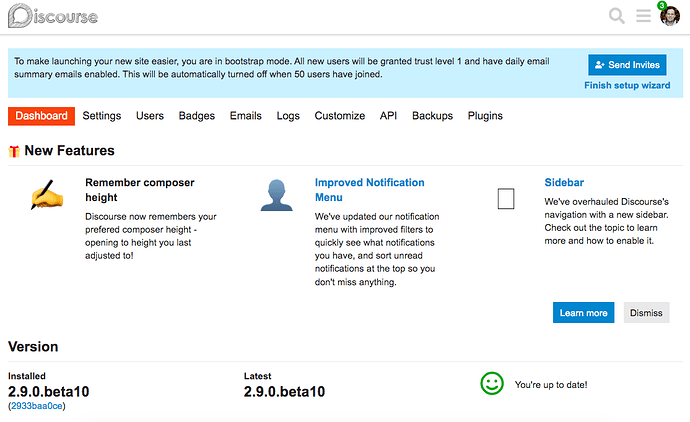Switch to the Settings tab
This screenshot has height=422, width=690.
102,116
